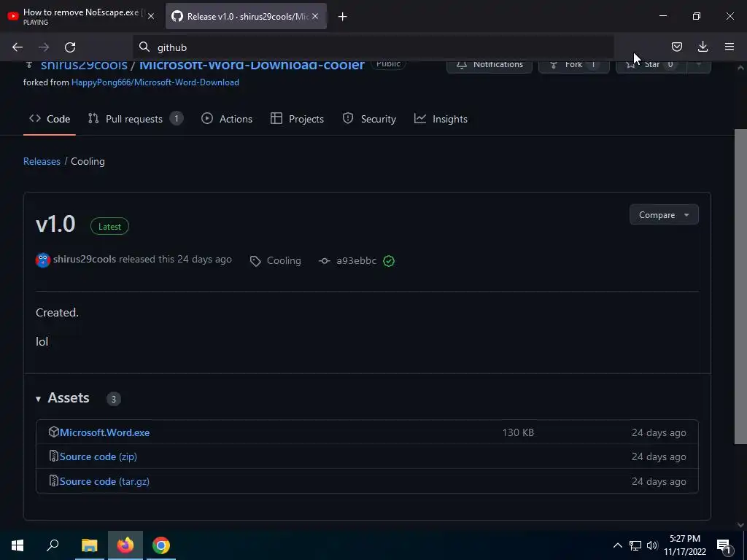Click the shield icon beside Security
This screenshot has width=747, height=560.
click(348, 119)
